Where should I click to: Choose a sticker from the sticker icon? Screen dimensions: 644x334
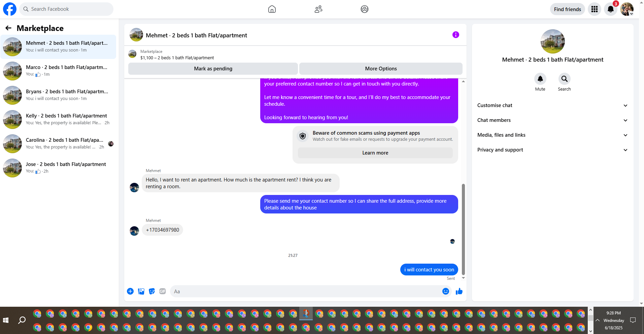point(152,291)
